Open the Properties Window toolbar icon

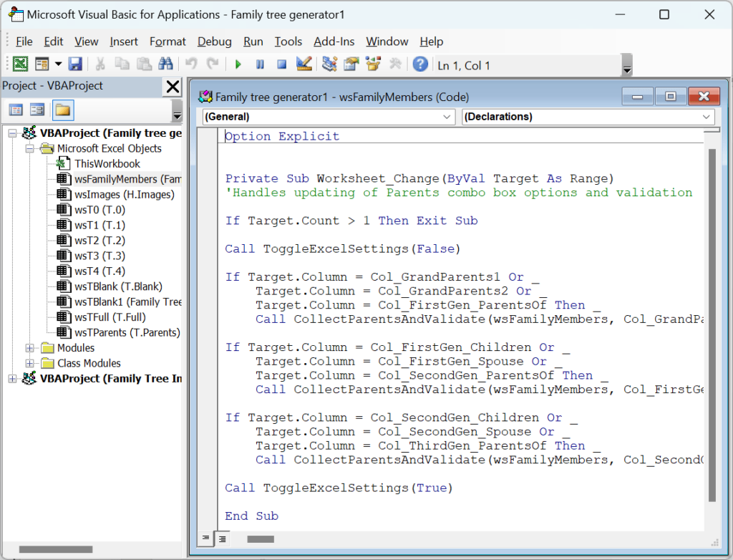click(x=351, y=64)
